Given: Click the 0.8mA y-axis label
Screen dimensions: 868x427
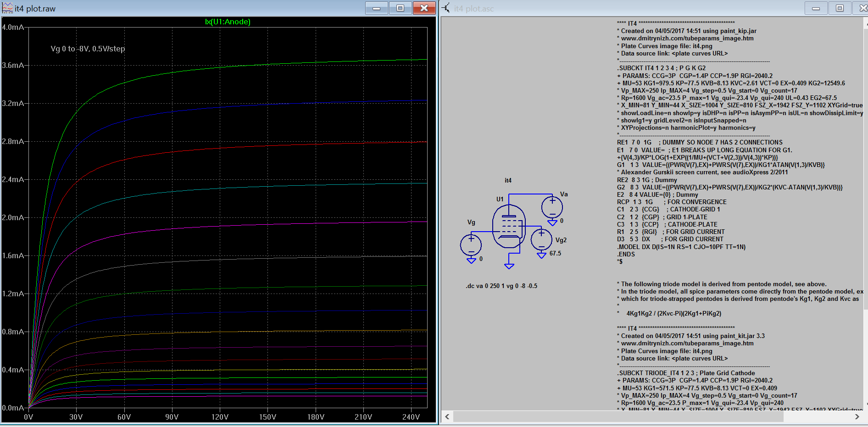Looking at the screenshot, I should (13, 332).
